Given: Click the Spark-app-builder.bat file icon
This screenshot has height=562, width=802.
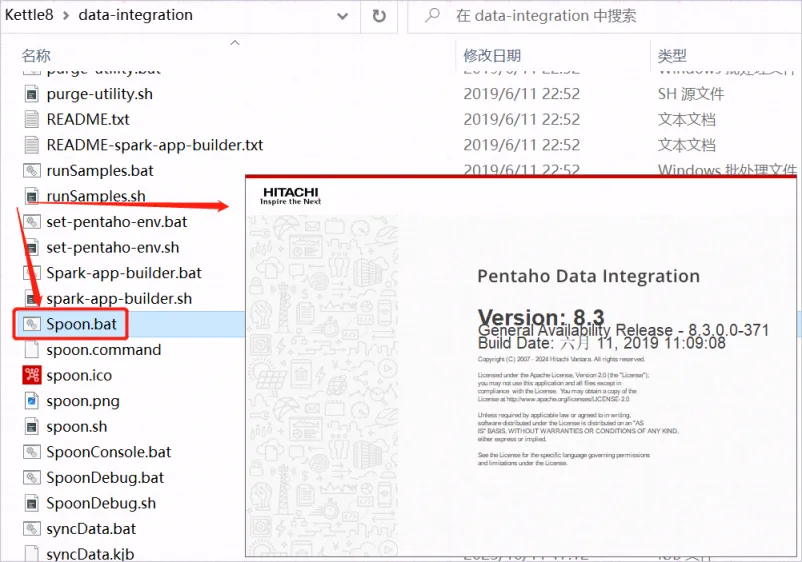Looking at the screenshot, I should click(32, 273).
